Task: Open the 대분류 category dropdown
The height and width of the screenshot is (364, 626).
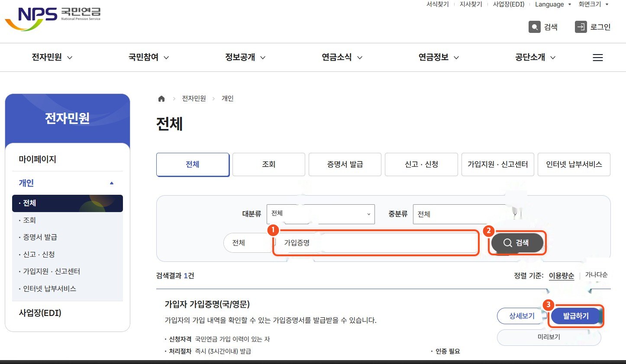Action: click(320, 214)
